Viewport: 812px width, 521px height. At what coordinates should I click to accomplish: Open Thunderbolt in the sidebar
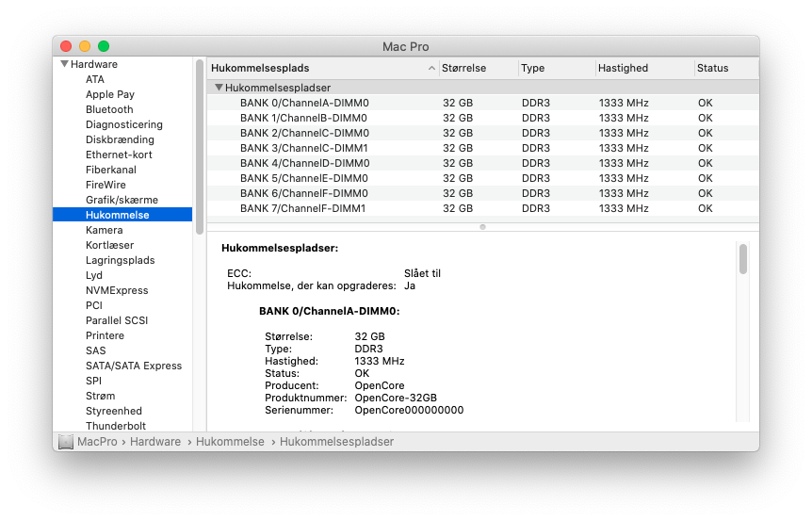click(x=116, y=426)
